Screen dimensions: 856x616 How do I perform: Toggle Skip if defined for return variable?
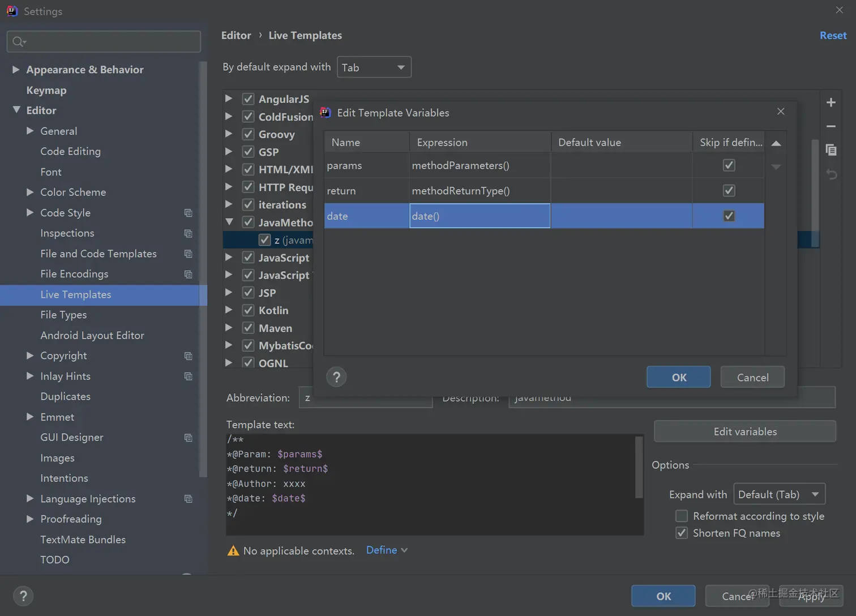pyautogui.click(x=729, y=191)
